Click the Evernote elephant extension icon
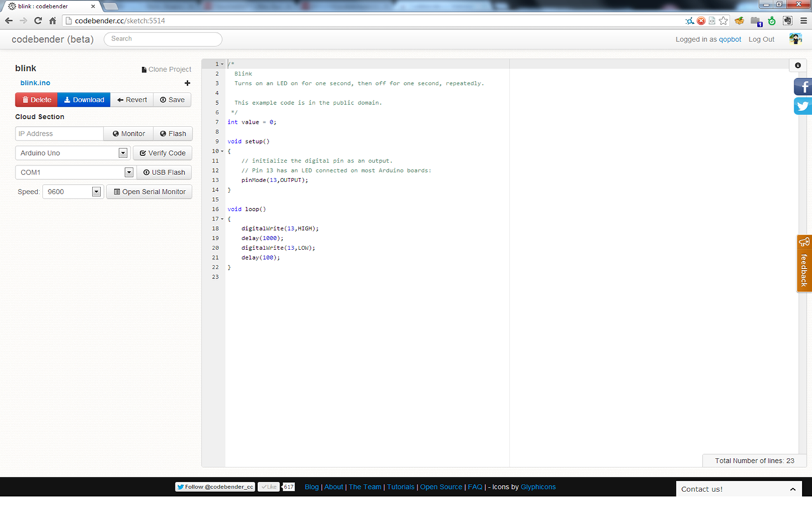812x508 pixels. pos(787,21)
